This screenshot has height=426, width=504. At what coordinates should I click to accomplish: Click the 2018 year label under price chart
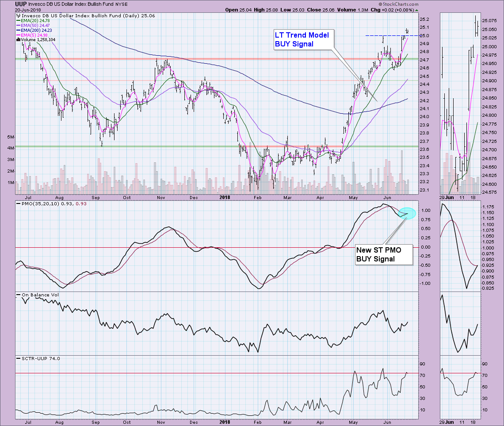coord(225,197)
